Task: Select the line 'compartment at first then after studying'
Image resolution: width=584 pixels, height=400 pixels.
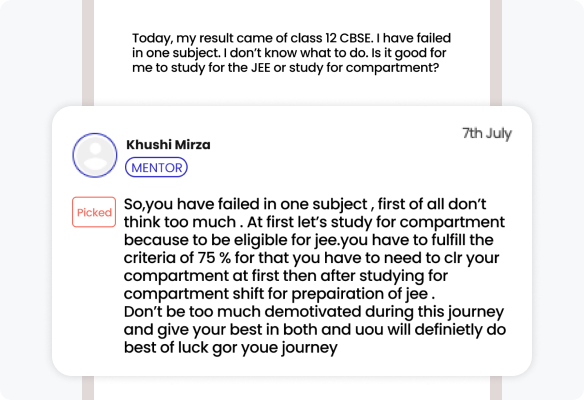Action: pyautogui.click(x=286, y=276)
